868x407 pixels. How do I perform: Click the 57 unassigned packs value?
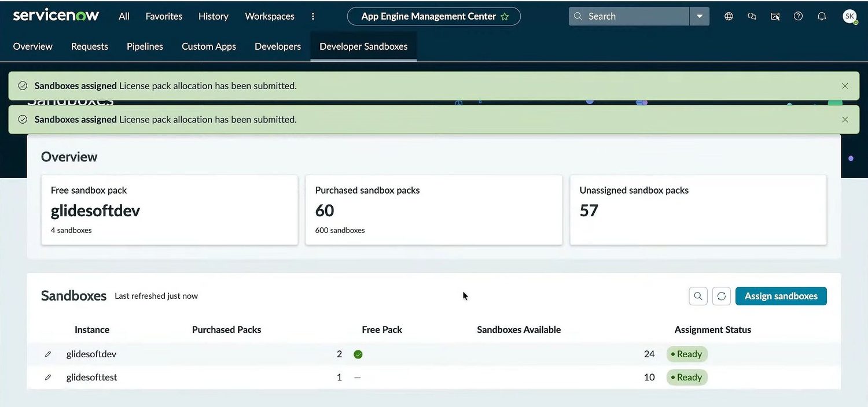[589, 210]
